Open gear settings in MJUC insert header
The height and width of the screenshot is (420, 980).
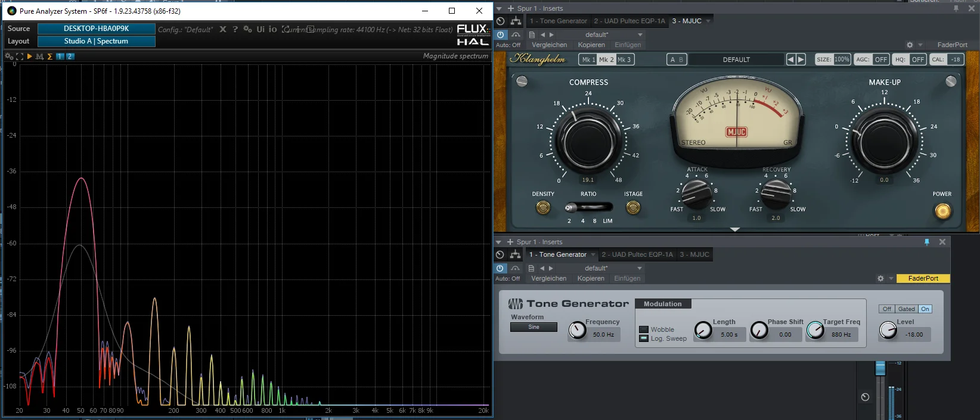click(x=910, y=45)
